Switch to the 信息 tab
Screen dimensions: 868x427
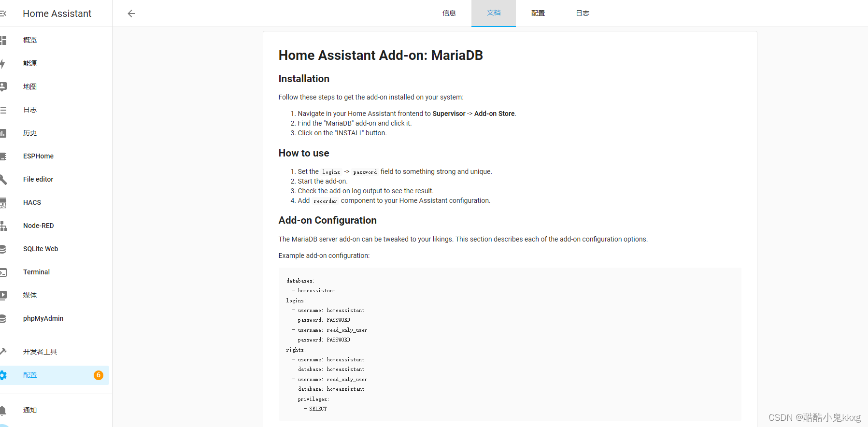(x=449, y=13)
